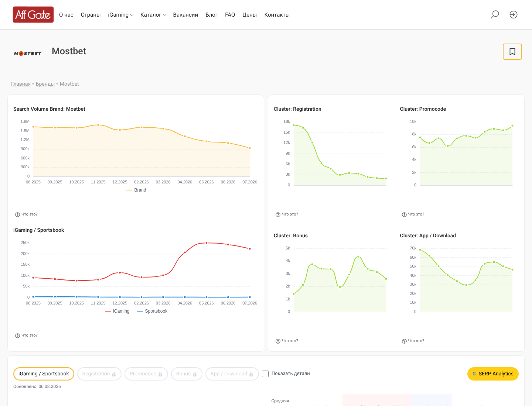Open question icon under Cluster: Bonus chart

point(278,341)
